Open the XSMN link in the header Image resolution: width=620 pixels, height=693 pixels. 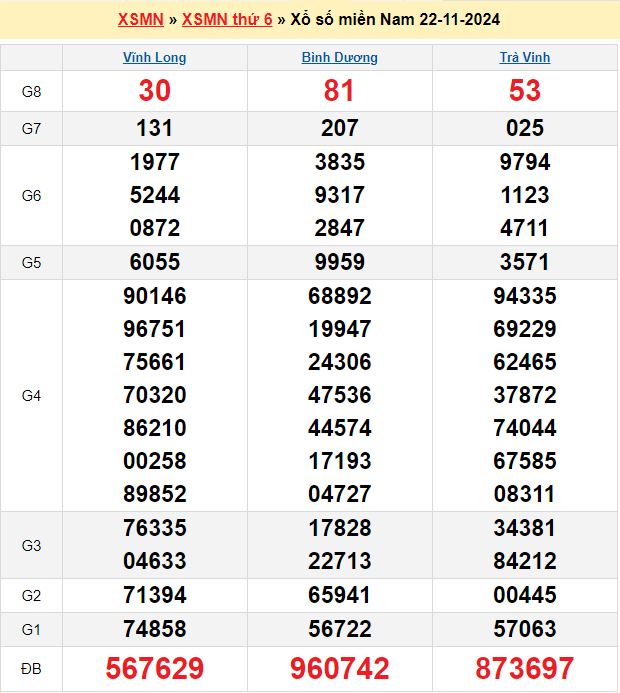(140, 20)
